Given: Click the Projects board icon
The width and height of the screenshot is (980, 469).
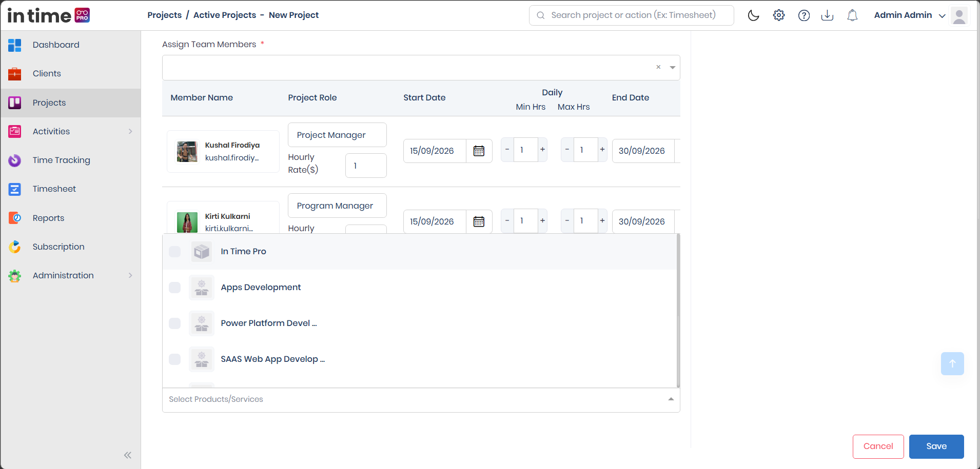Looking at the screenshot, I should (15, 103).
